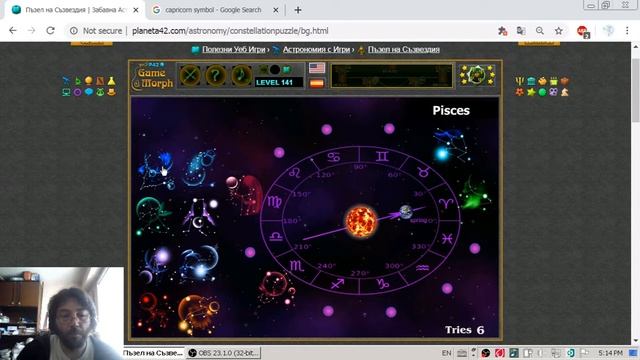Click the brown shield icon on right panel
The width and height of the screenshot is (640, 360).
pyautogui.click(x=565, y=81)
